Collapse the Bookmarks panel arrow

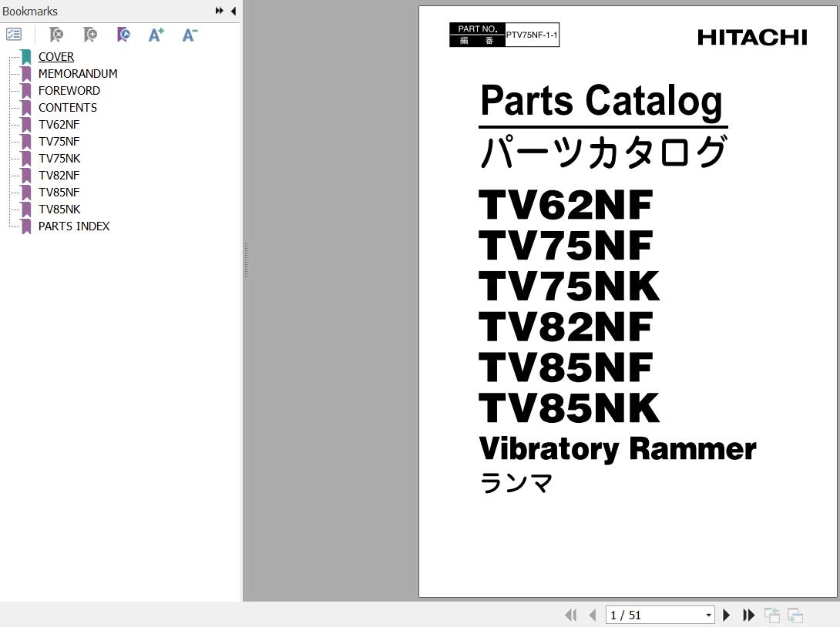(233, 11)
